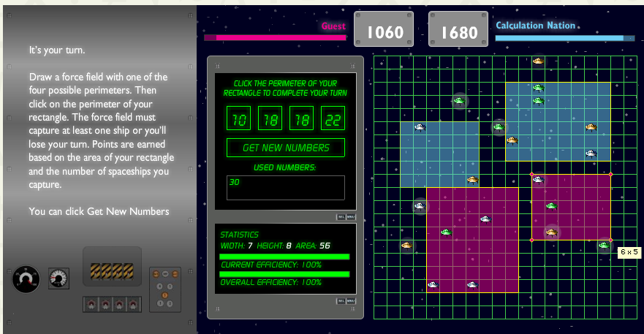This screenshot has width=644, height=334.
Task: Click the orange ship in the grid's top row
Action: pos(539,61)
